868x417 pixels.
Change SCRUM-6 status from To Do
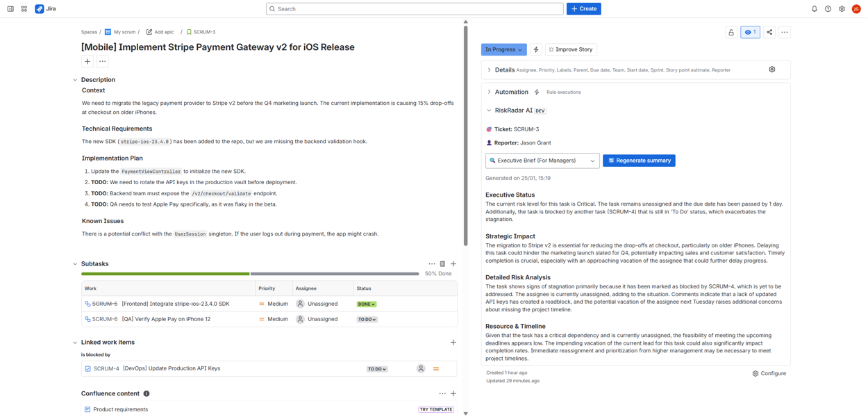pos(367,320)
